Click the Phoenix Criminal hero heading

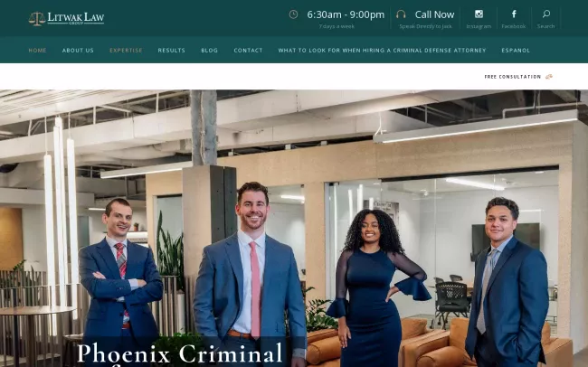tap(180, 353)
